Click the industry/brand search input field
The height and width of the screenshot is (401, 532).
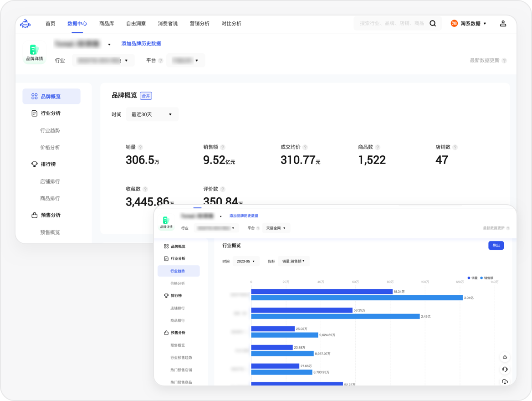[x=392, y=24]
